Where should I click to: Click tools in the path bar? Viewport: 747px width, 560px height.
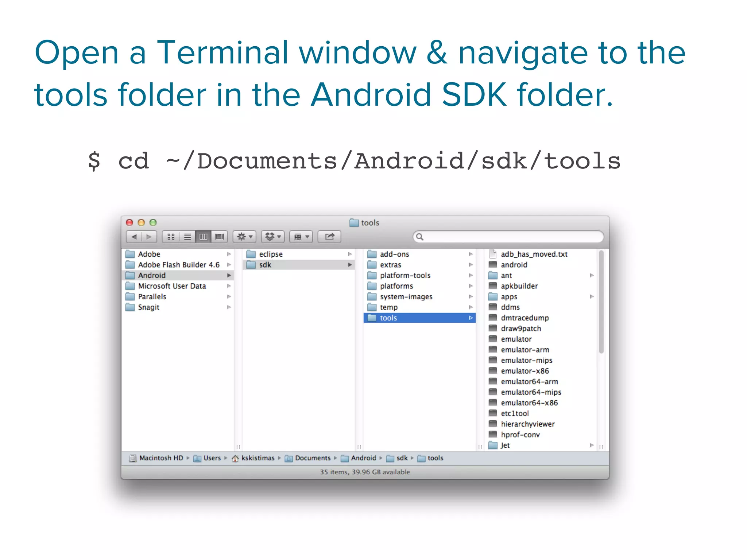point(430,458)
